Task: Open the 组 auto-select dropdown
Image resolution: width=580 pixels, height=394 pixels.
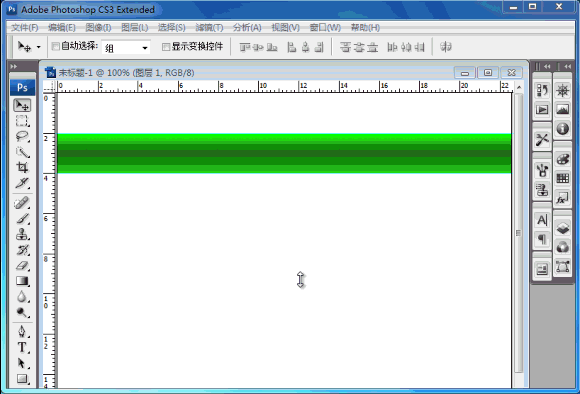Action: coord(126,47)
